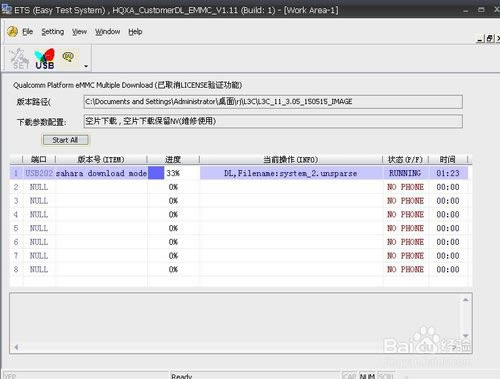Click the 版本号 (ITEM) column header
Screen dimensions: 500x379
[x=101, y=159]
